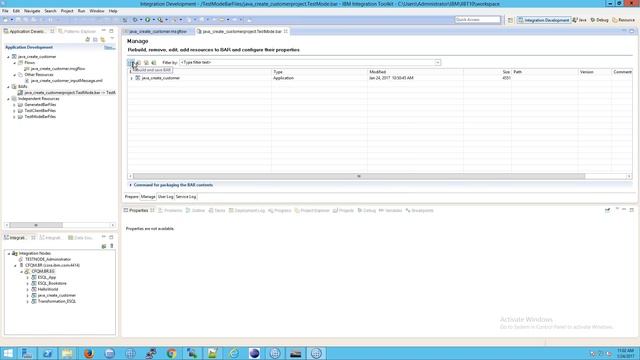Image resolution: width=640 pixels, height=360 pixels.
Task: Open the Deployment Log view tab
Action: pos(247,211)
